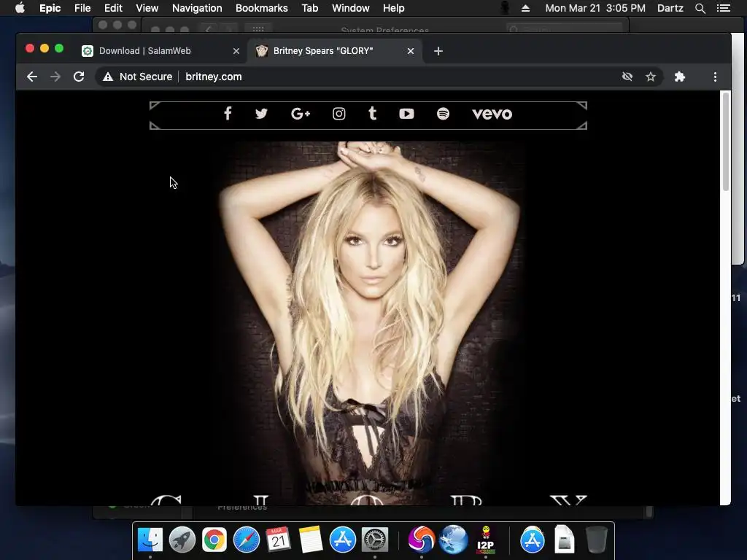Open the Window menu
This screenshot has width=747, height=560.
(351, 8)
